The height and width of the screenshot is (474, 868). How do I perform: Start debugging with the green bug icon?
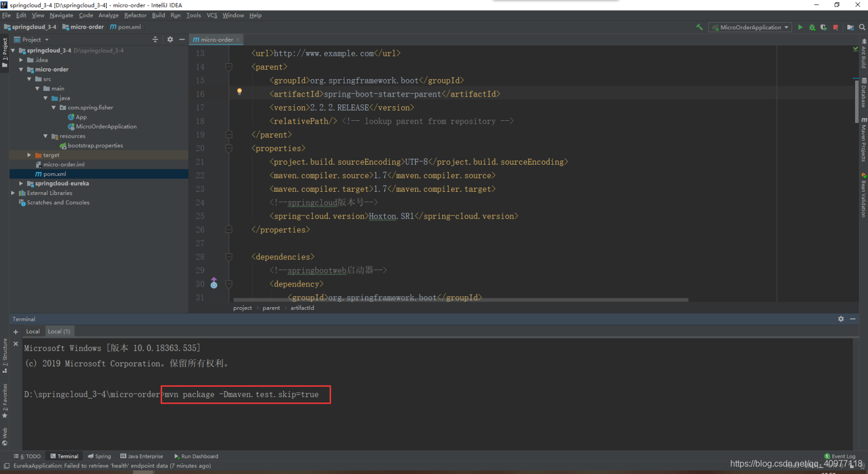click(x=812, y=27)
